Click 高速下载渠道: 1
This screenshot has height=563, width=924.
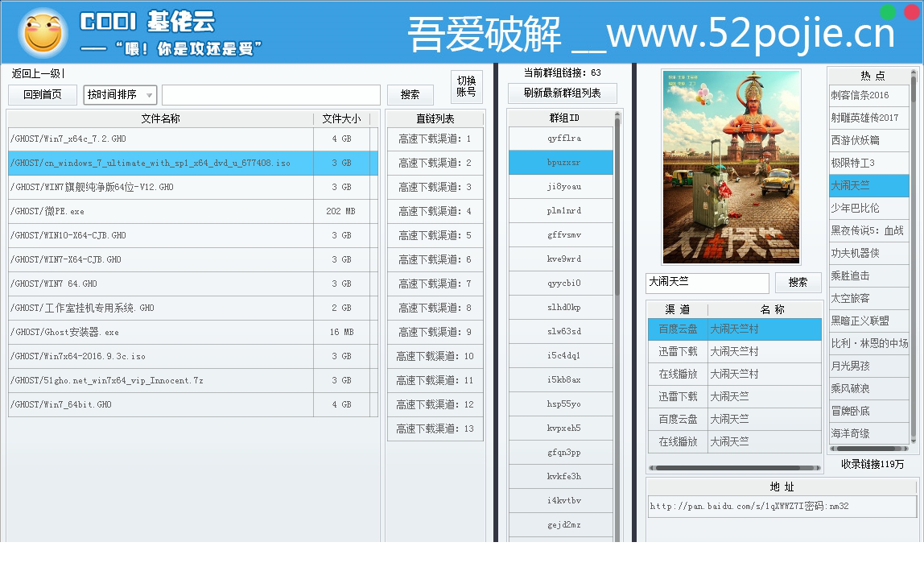pyautogui.click(x=435, y=139)
